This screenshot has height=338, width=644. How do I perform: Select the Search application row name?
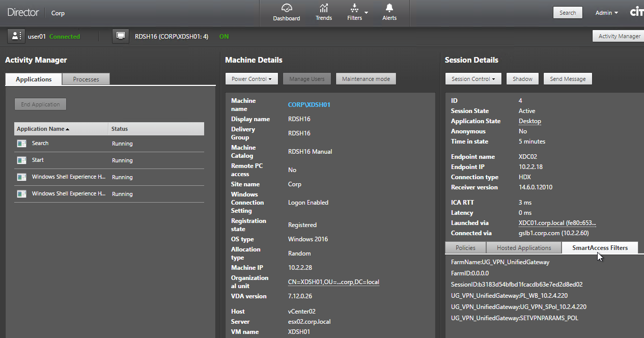[40, 144]
